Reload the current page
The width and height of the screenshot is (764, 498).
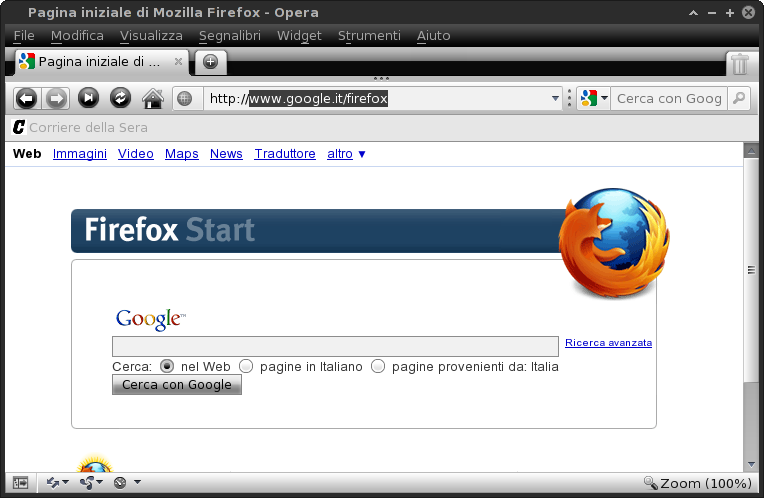(x=120, y=98)
